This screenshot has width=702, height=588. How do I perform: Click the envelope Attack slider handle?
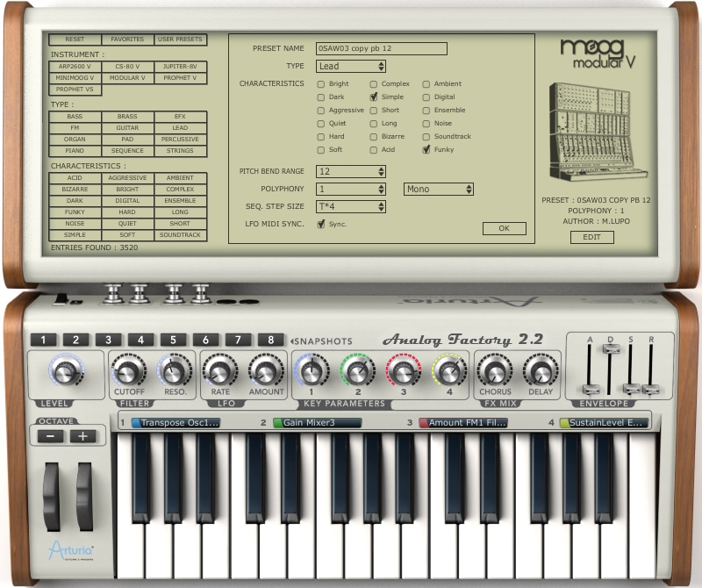point(591,389)
